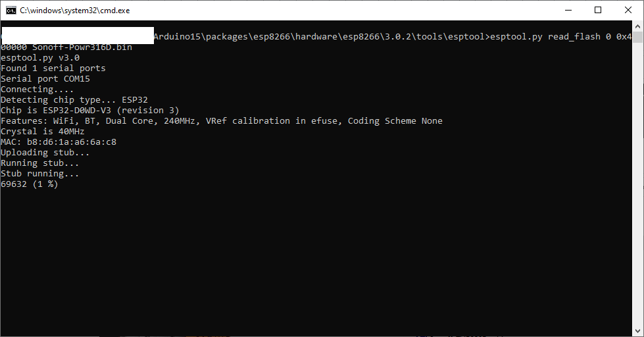
Task: Click the MAC address b8:d6:1a:a6:6a:c8
Action: [x=72, y=142]
